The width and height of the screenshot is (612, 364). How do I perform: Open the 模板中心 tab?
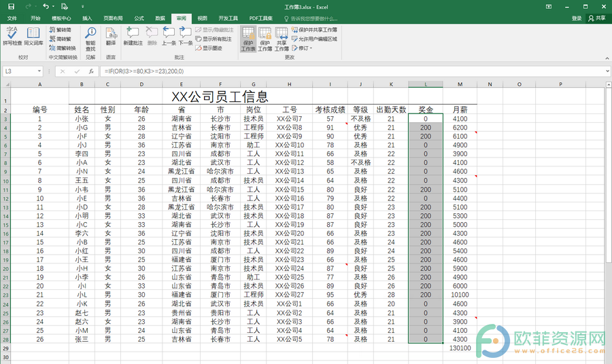click(x=61, y=18)
